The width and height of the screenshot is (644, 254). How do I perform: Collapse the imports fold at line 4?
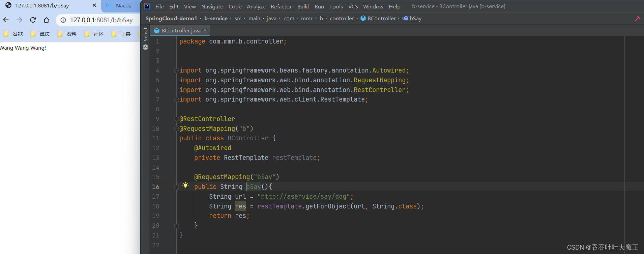tap(176, 70)
